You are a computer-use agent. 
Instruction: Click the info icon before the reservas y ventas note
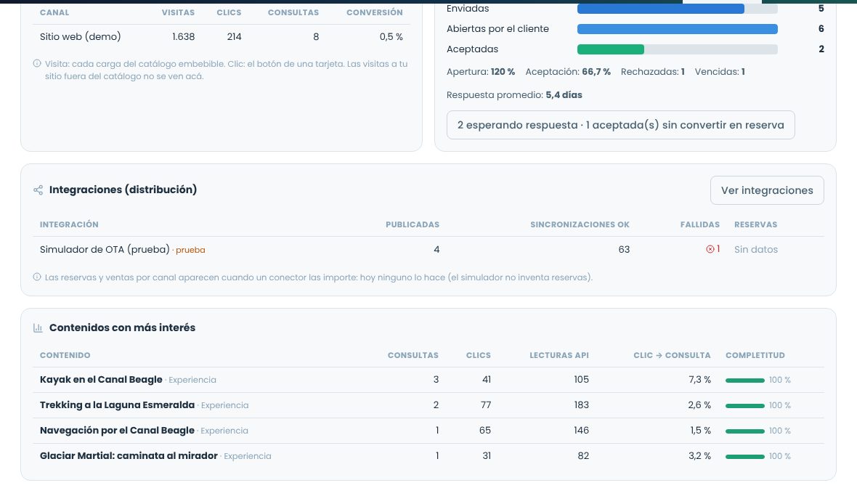(x=37, y=277)
